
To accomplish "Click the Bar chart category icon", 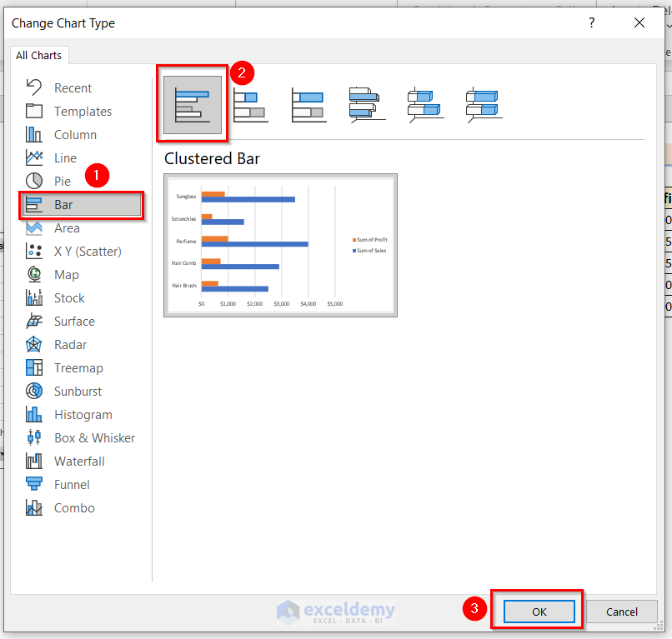I will click(34, 204).
